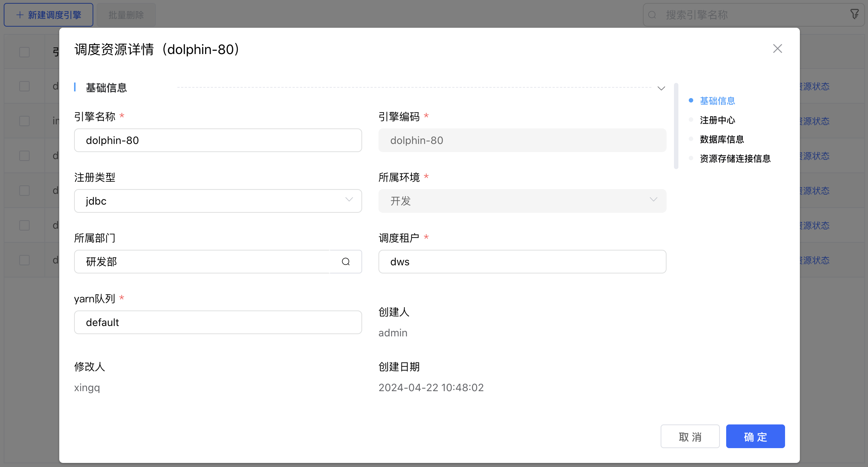Select 基础信息 anchor link
Screen dimensions: 868x467
(x=717, y=101)
